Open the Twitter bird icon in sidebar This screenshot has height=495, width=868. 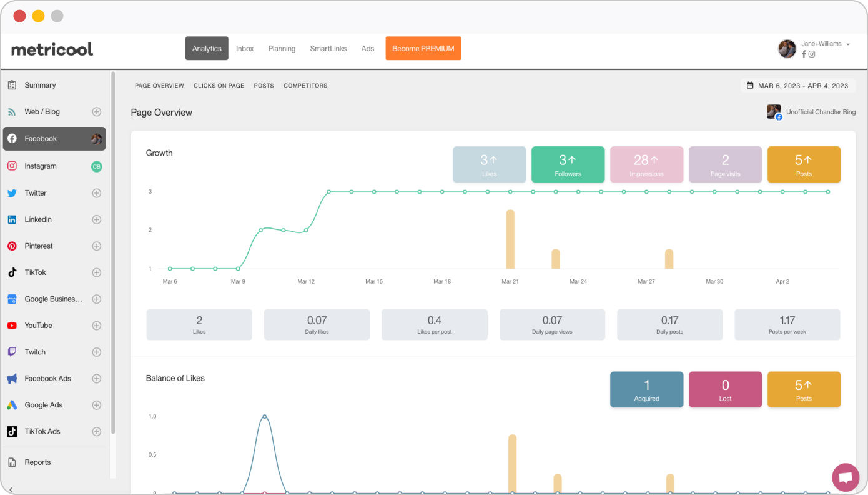[12, 193]
